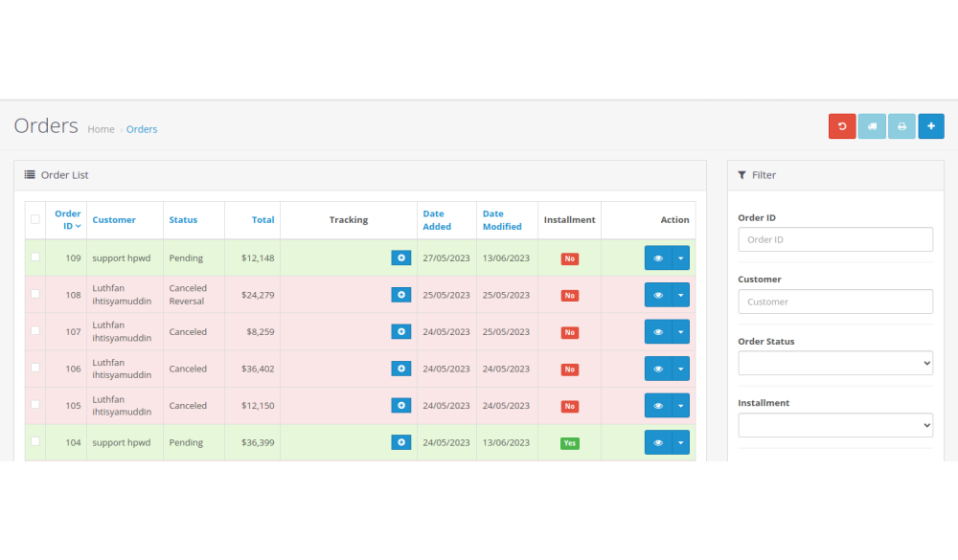Screen dimensions: 958x560
Task: View order 107 with eye button
Action: 658,331
